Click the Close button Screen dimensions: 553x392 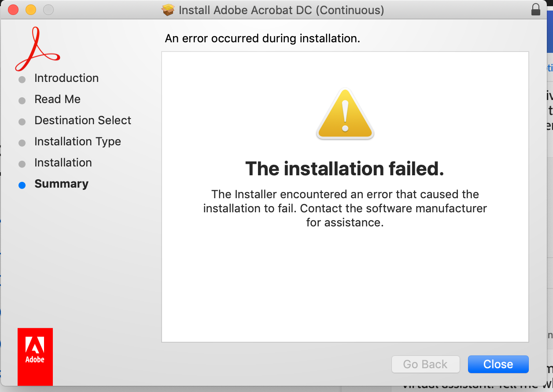(498, 364)
